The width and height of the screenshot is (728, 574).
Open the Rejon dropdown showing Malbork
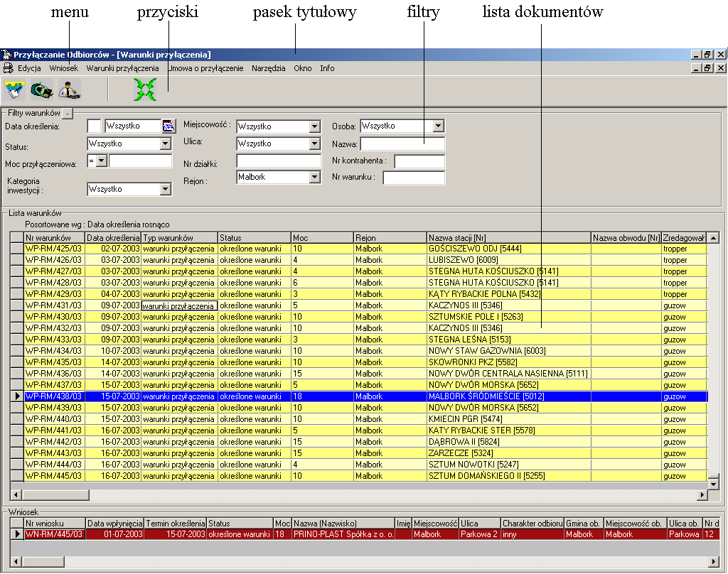pos(315,177)
